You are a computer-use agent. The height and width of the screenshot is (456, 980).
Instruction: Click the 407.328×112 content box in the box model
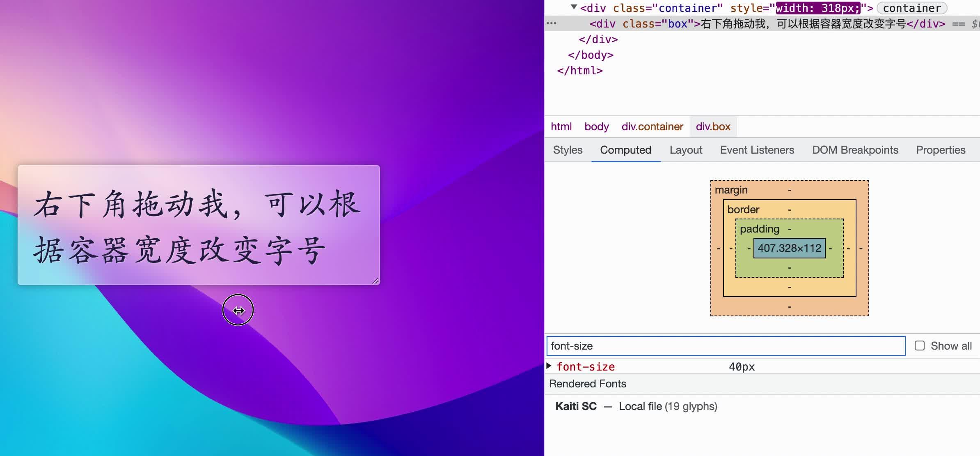(789, 248)
